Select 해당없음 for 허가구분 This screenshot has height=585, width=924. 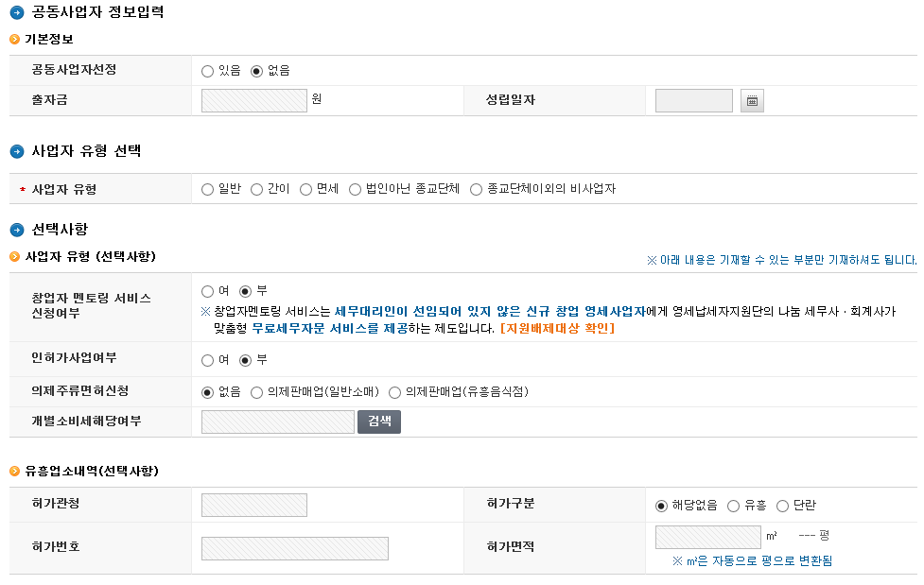click(x=661, y=506)
